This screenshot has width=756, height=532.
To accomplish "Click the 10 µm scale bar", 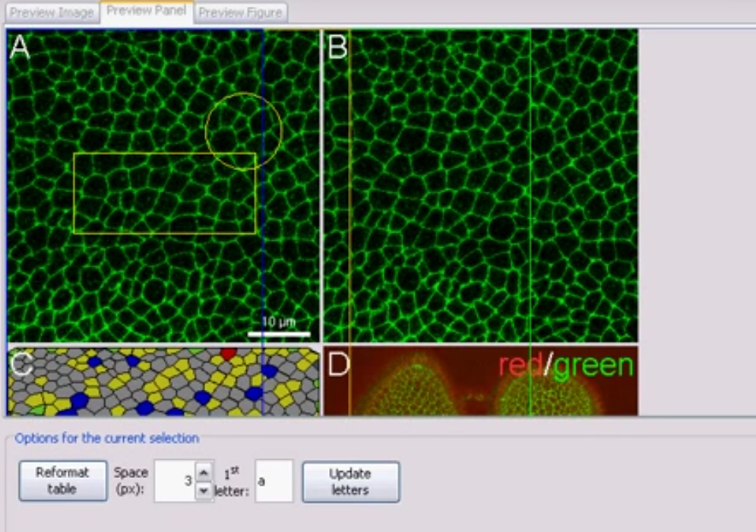I will (x=279, y=333).
